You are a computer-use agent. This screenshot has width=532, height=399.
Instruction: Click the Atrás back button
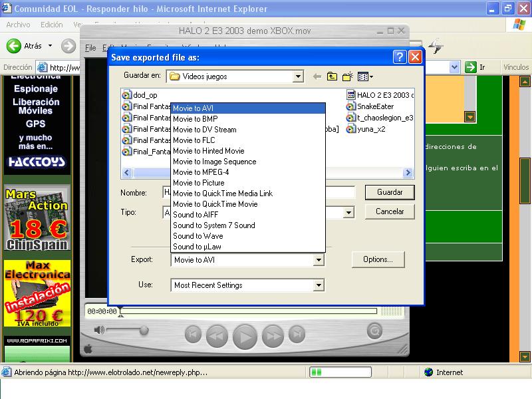(x=24, y=46)
